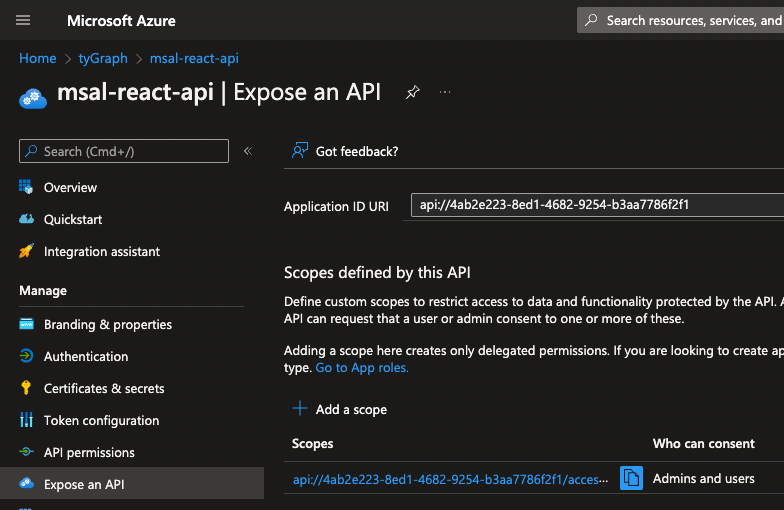
Task: Collapse the sidebar with double chevron
Action: click(248, 151)
